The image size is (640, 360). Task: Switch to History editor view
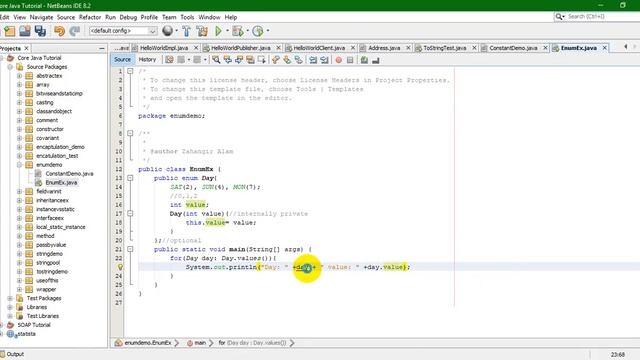click(x=147, y=60)
